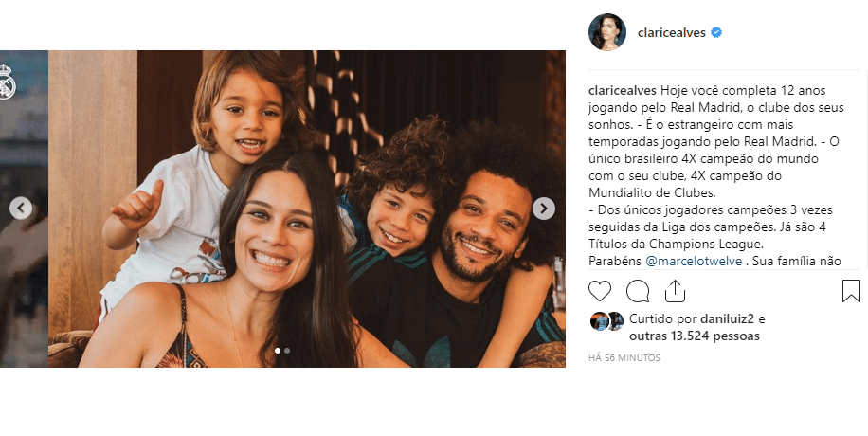This screenshot has height=436, width=868.
Task: Open claricealves username in caption
Action: pos(623,90)
